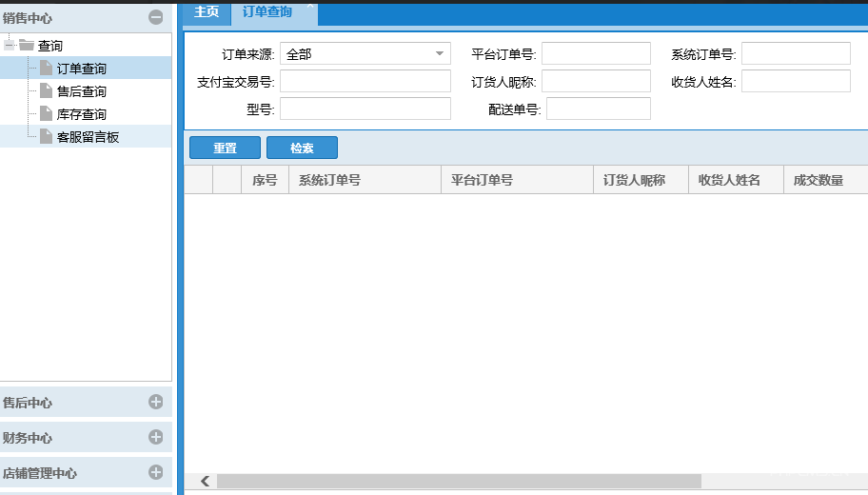Screen dimensions: 868x495
Task: Click the 检索 button
Action: pos(302,148)
